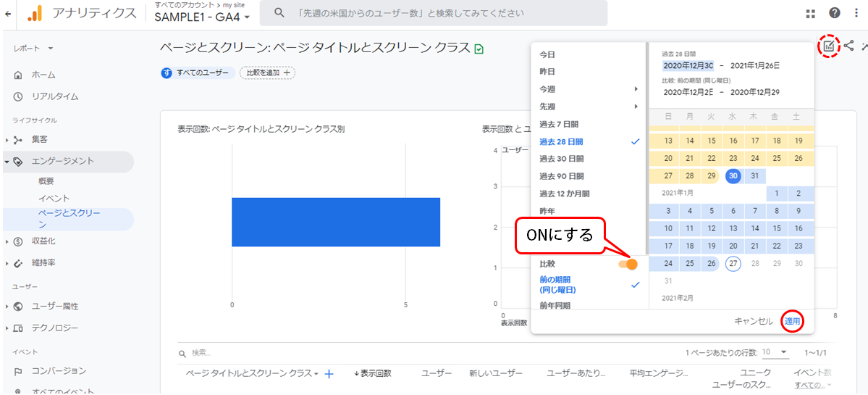Viewport: 868px width, 395px height.
Task: Open the SAMPLE1 - GA4 property dropdown
Action: [203, 17]
